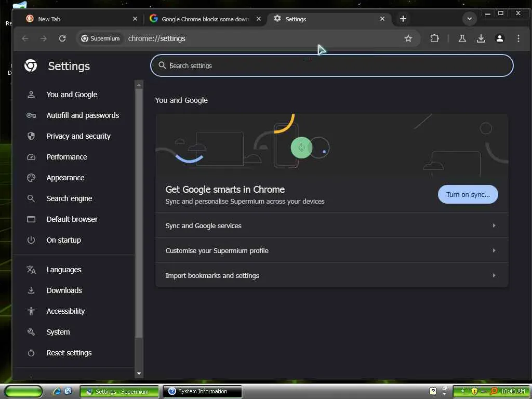
Task: Open a new tab with plus button
Action: pyautogui.click(x=403, y=19)
